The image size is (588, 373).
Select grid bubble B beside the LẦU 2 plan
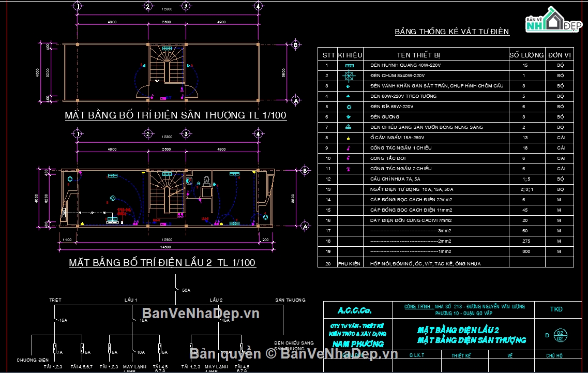click(x=305, y=171)
